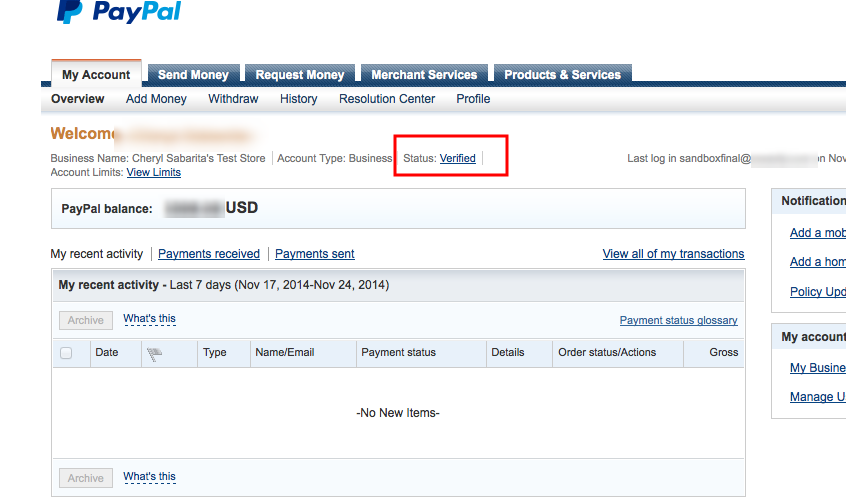
Task: Click the Date column header
Action: tap(107, 352)
